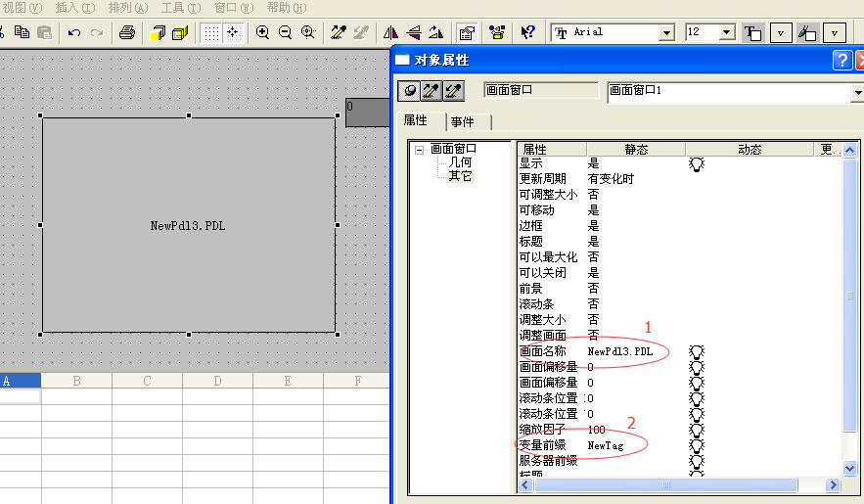Select 其它 in the property tree
The width and height of the screenshot is (864, 504).
click(x=460, y=176)
